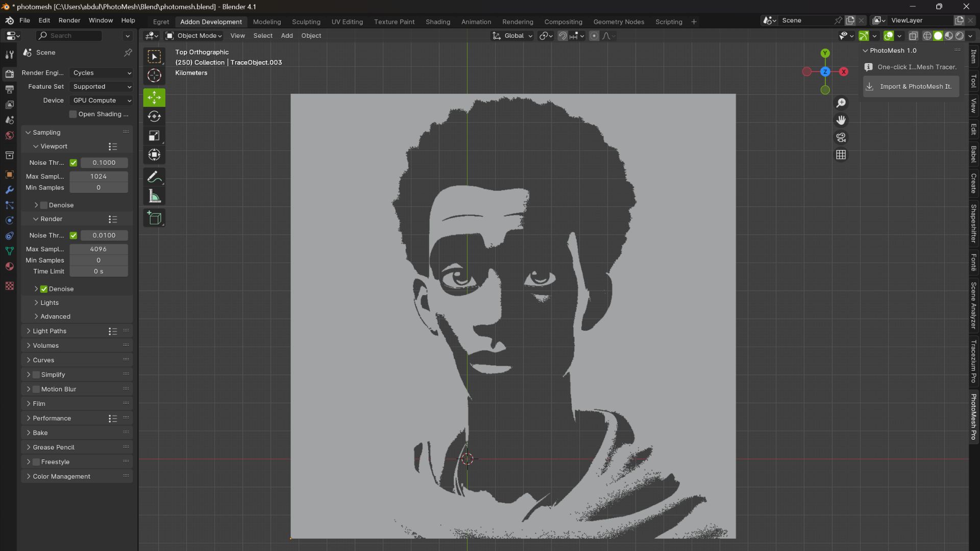
Task: Switch to orthographic grid view icon
Action: pos(841,155)
